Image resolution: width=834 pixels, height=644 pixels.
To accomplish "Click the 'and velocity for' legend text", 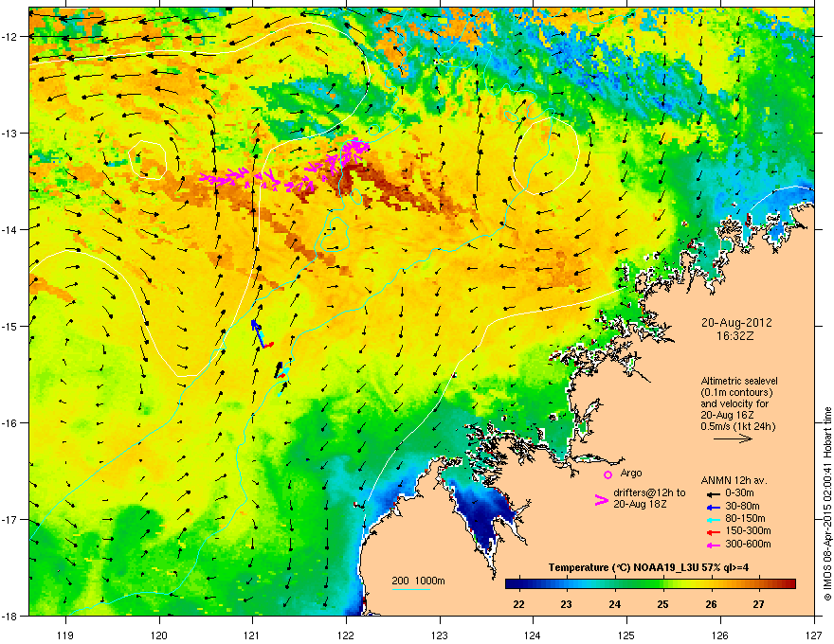I will coord(734,403).
